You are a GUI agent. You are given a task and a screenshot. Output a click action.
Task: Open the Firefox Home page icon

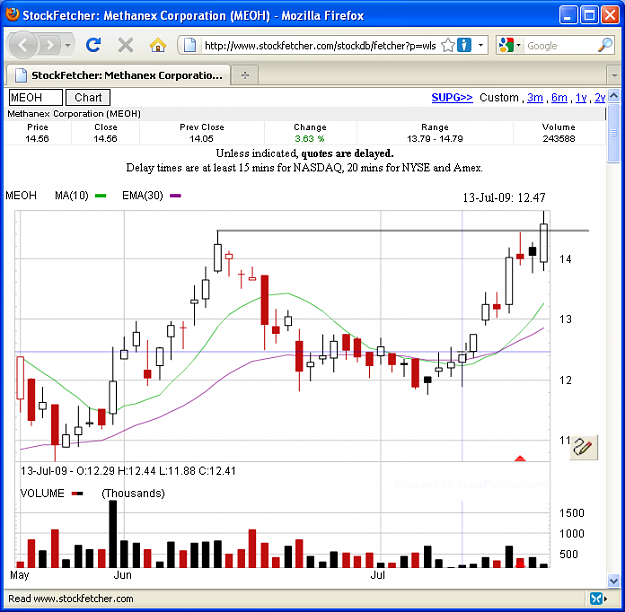tap(158, 45)
